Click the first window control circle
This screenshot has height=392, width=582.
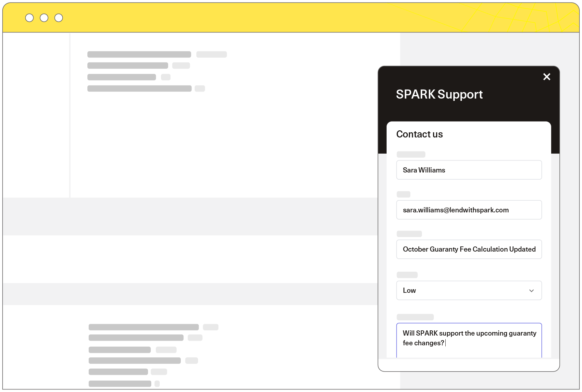(x=30, y=18)
